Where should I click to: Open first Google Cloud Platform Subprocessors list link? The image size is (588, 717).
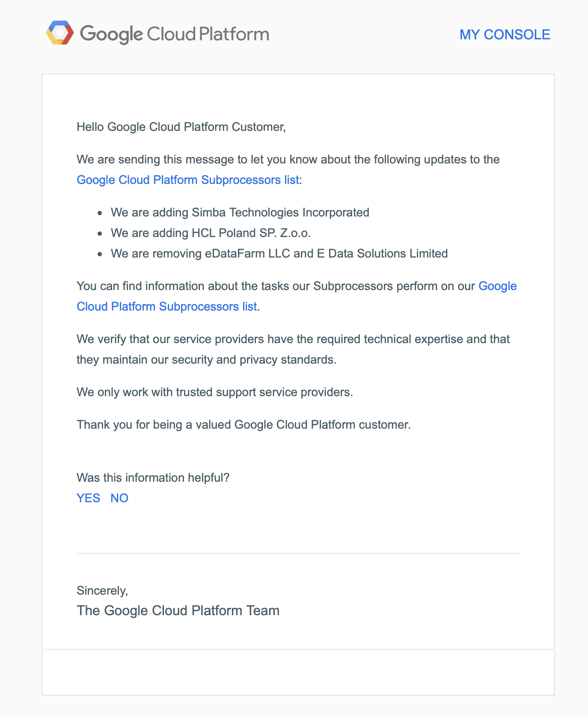pos(187,180)
